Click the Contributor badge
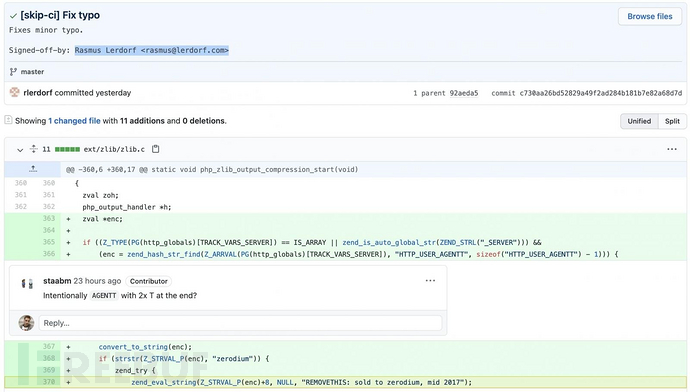The height and width of the screenshot is (392, 690). (149, 281)
